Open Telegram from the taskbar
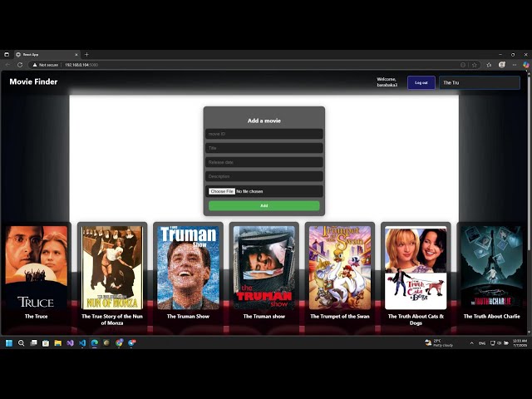This screenshot has width=532, height=399. [131, 343]
